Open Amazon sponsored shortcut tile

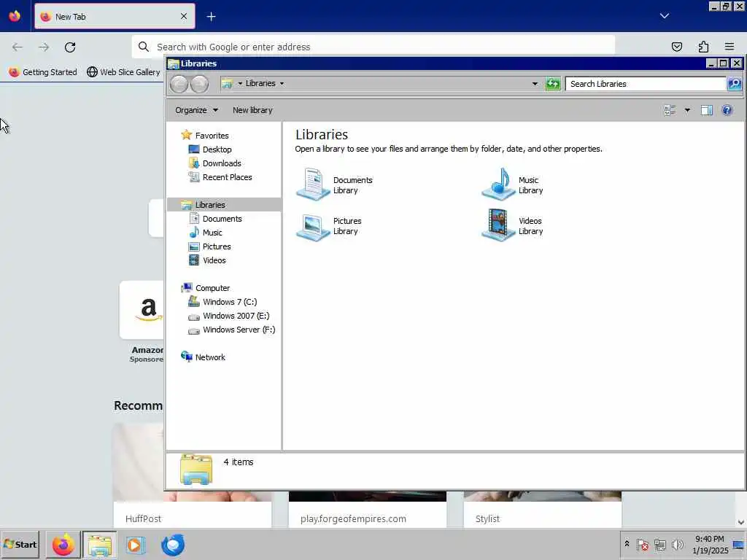[142, 310]
